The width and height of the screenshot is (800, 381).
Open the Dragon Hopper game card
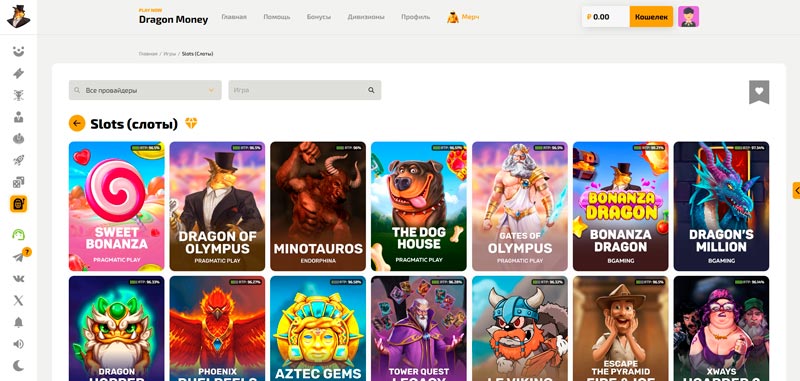point(116,328)
